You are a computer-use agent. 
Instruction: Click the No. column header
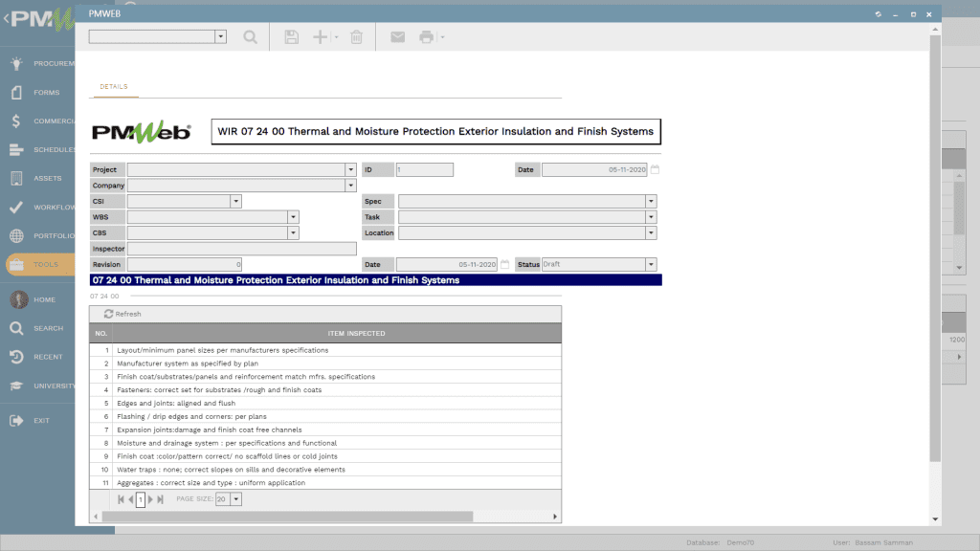tap(101, 334)
